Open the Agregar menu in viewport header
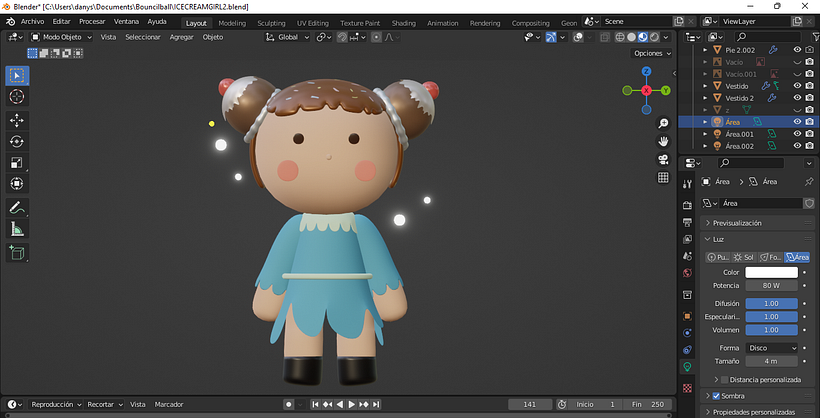Viewport: 820px width, 418px height. 181,37
